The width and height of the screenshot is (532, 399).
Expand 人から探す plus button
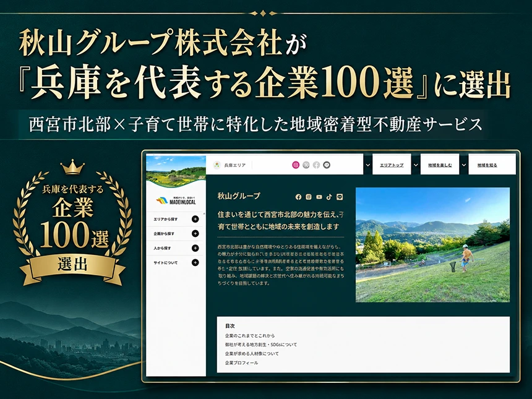195,248
